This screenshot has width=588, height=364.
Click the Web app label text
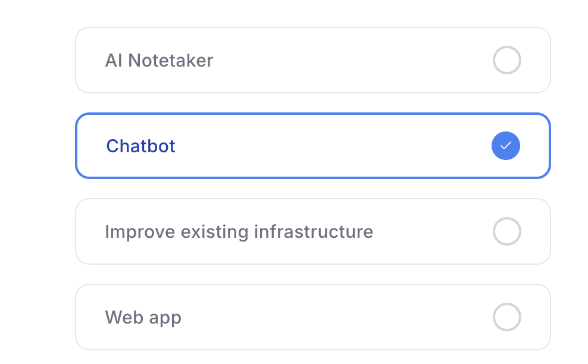tap(143, 317)
